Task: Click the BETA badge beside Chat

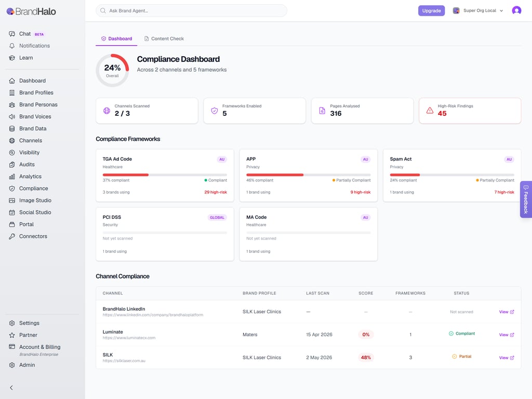Action: (x=39, y=34)
